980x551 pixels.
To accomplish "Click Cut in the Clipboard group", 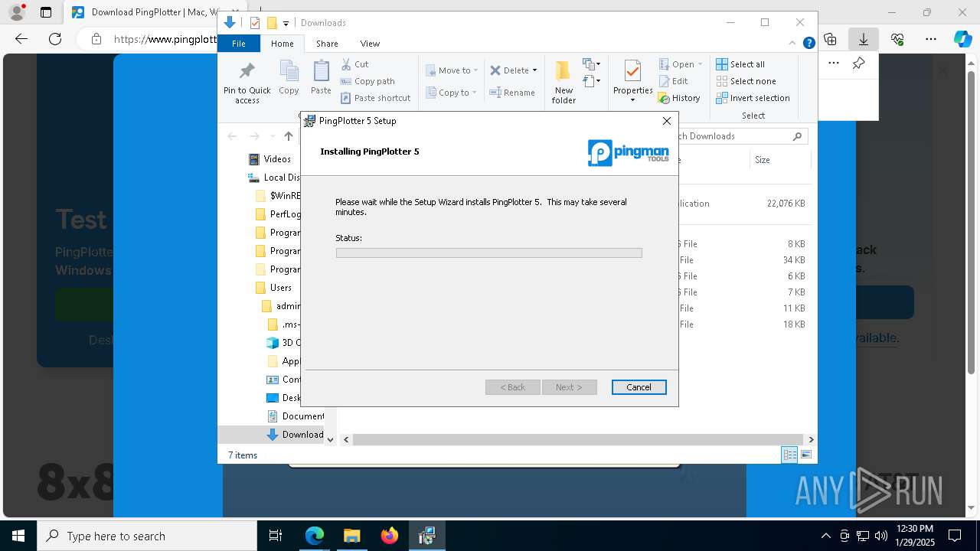I will coord(354,64).
